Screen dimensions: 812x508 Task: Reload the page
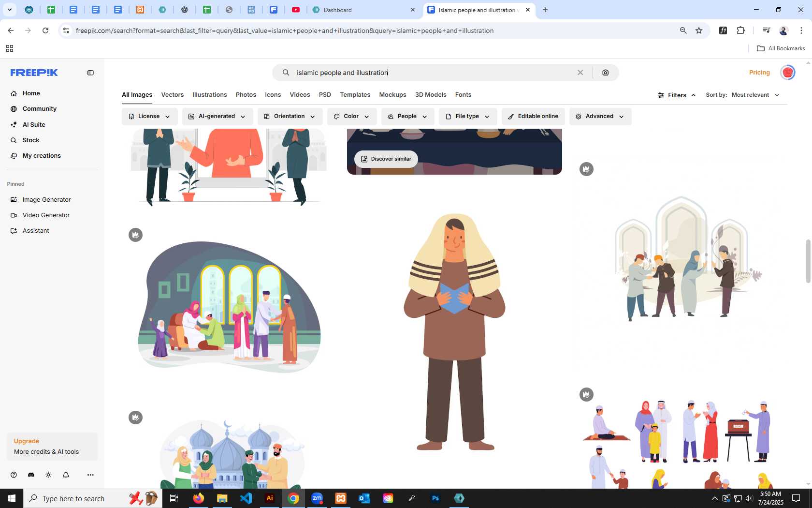(x=45, y=30)
